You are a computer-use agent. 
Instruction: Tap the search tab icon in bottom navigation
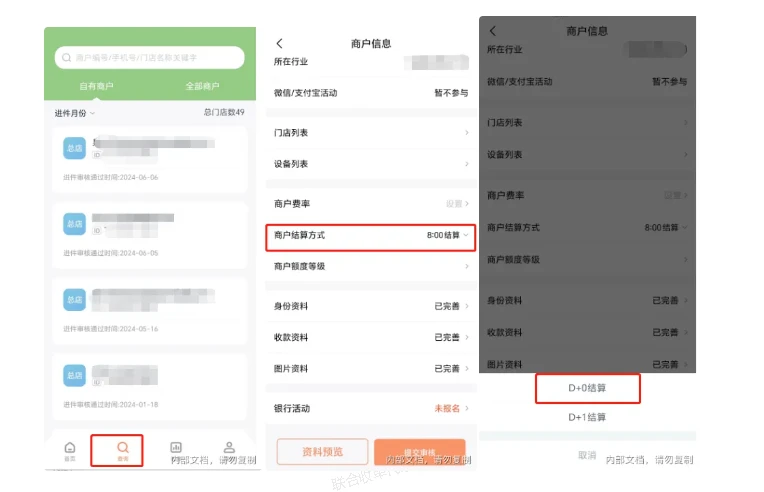pos(123,450)
